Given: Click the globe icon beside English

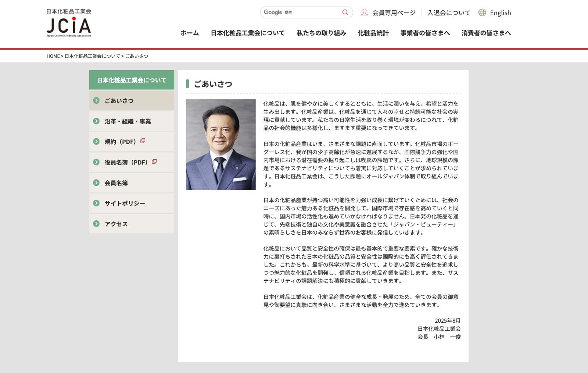Looking at the screenshot, I should click(x=482, y=13).
